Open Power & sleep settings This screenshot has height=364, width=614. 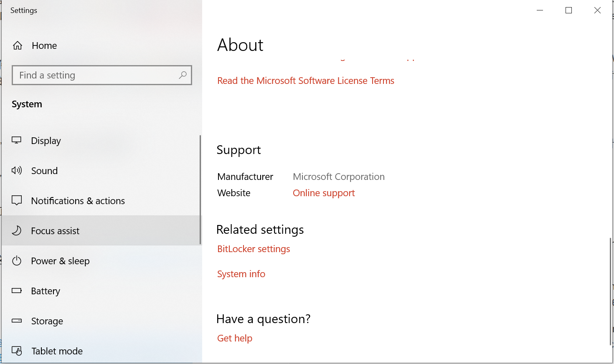pos(101,261)
